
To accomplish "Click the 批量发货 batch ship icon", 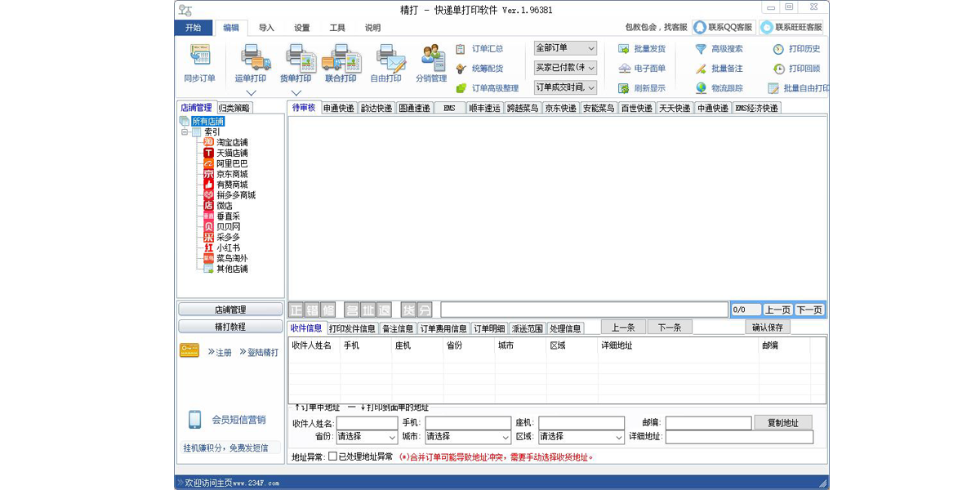I will point(624,49).
